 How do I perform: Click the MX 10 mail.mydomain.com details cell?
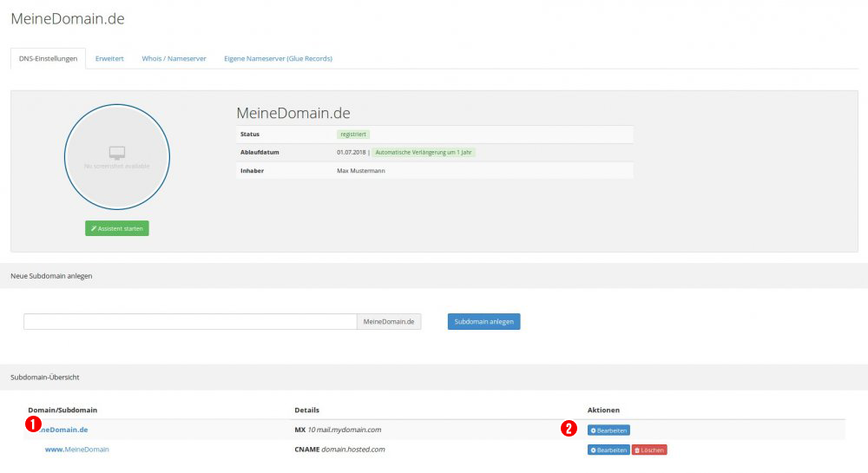pyautogui.click(x=338, y=430)
